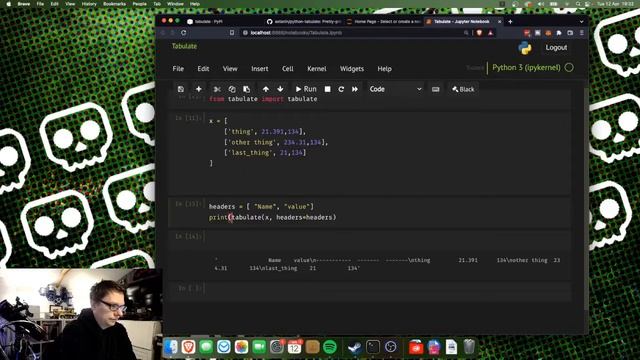640x360 pixels.
Task: Open Messages from the dock
Action: click(206, 347)
